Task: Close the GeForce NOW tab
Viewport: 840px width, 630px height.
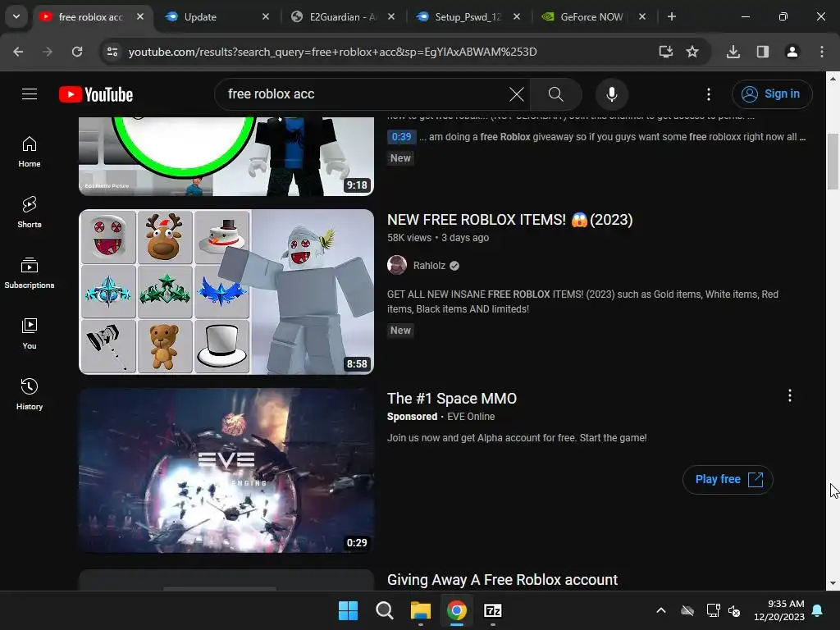Action: 642,17
